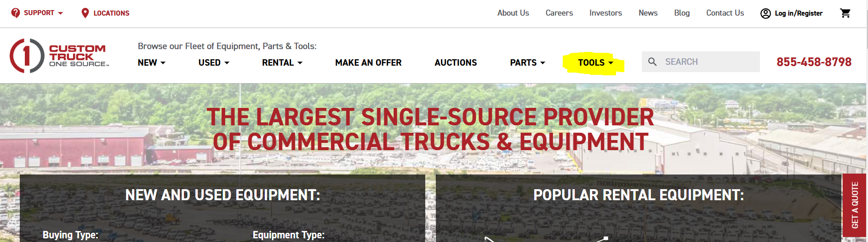The height and width of the screenshot is (242, 868).
Task: Open the Auctions menu item
Action: pyautogui.click(x=456, y=62)
